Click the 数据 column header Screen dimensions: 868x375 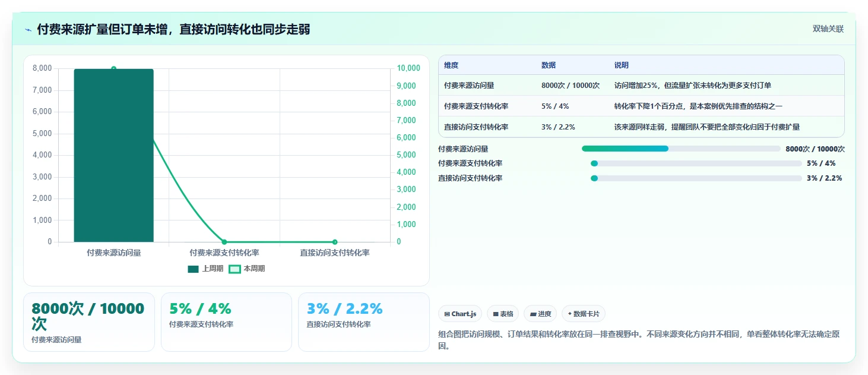click(549, 65)
